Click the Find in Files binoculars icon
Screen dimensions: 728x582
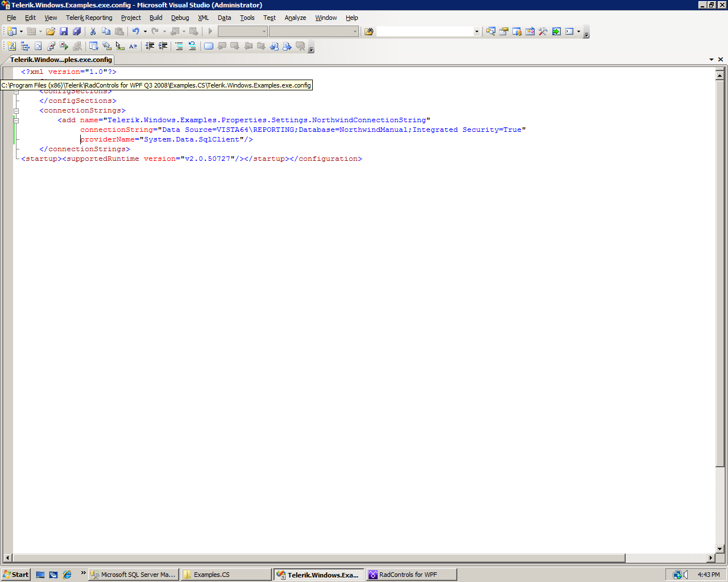(369, 31)
